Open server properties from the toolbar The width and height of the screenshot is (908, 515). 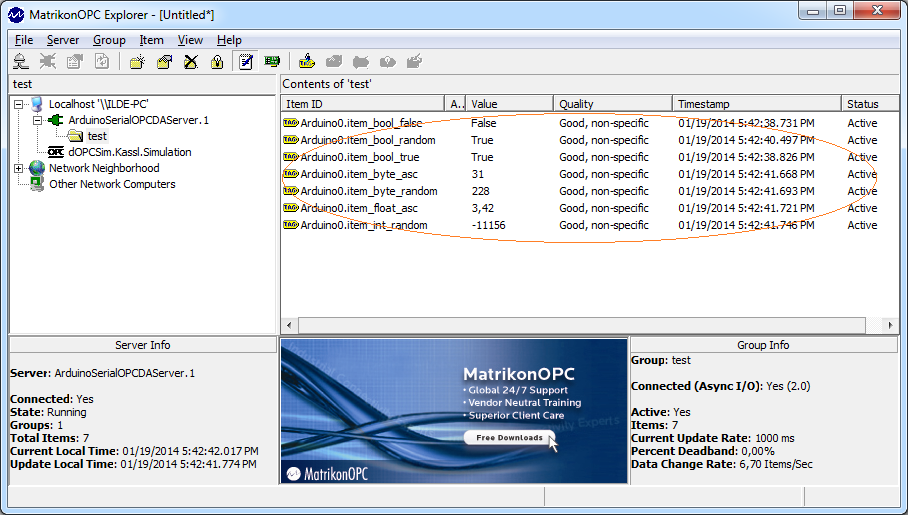[75, 61]
